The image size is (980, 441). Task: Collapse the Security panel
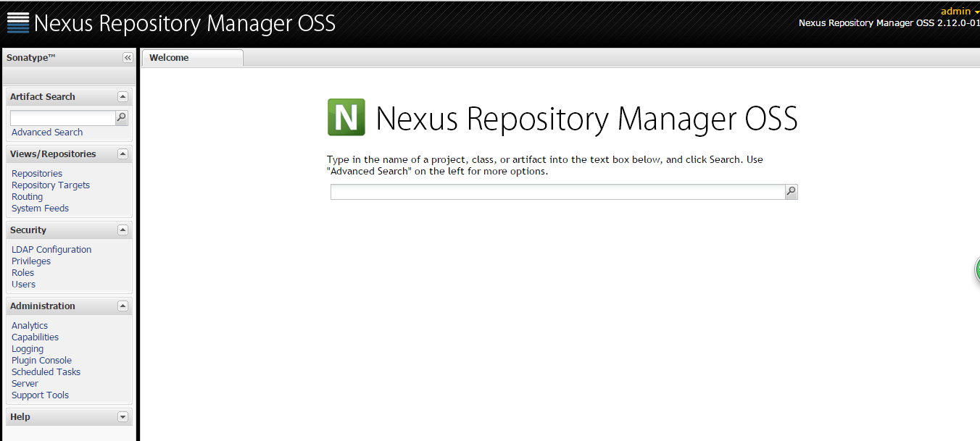pyautogui.click(x=122, y=230)
